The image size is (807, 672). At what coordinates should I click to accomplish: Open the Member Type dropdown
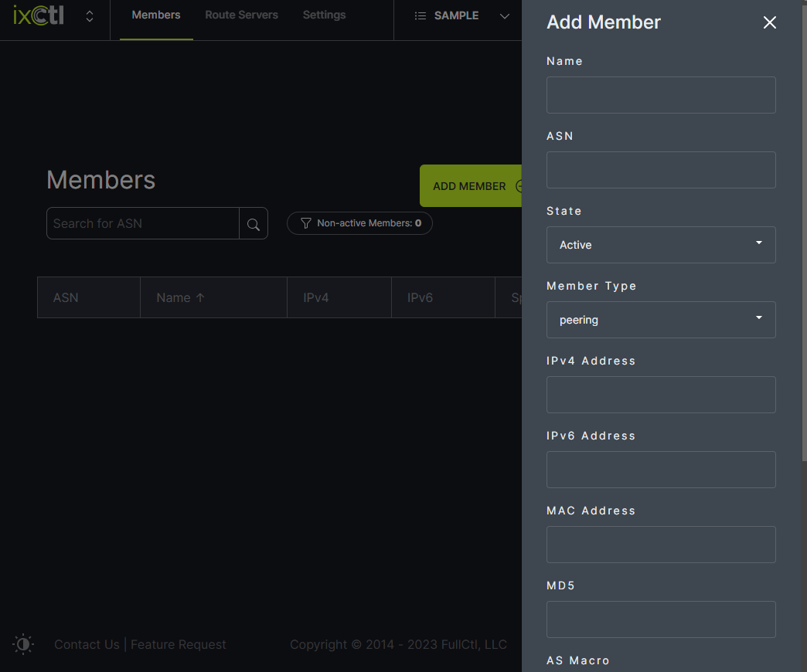[x=661, y=320]
